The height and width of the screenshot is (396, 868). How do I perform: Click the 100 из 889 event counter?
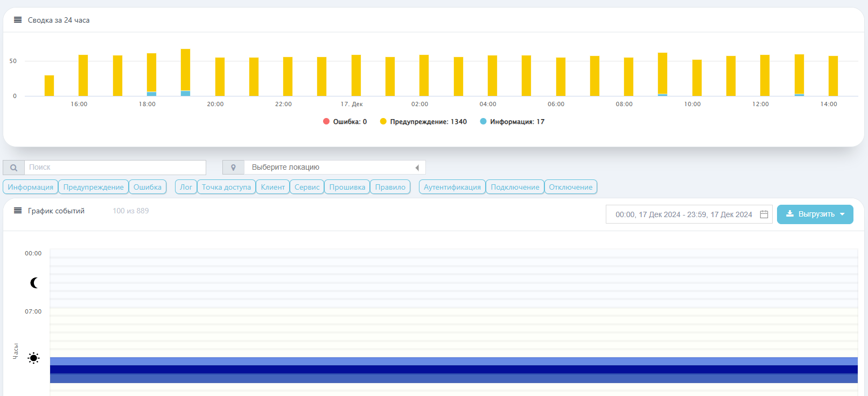pyautogui.click(x=131, y=211)
